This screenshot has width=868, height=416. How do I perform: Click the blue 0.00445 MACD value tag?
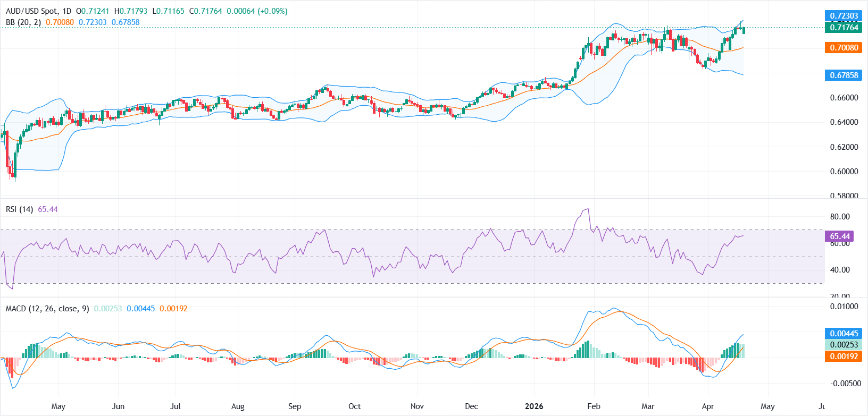[844, 334]
